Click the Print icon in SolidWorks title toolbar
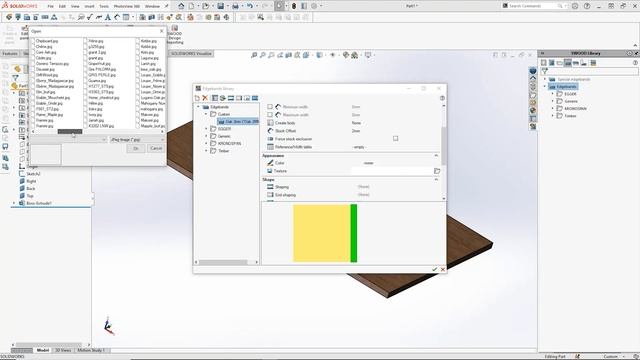Image resolution: width=640 pixels, height=360 pixels. tap(235, 6)
